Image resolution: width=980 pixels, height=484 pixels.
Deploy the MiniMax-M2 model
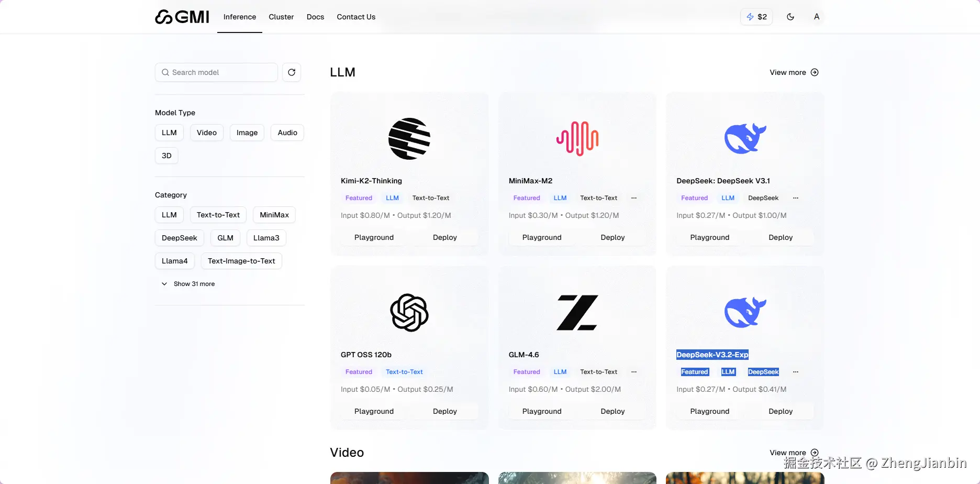[x=612, y=237]
